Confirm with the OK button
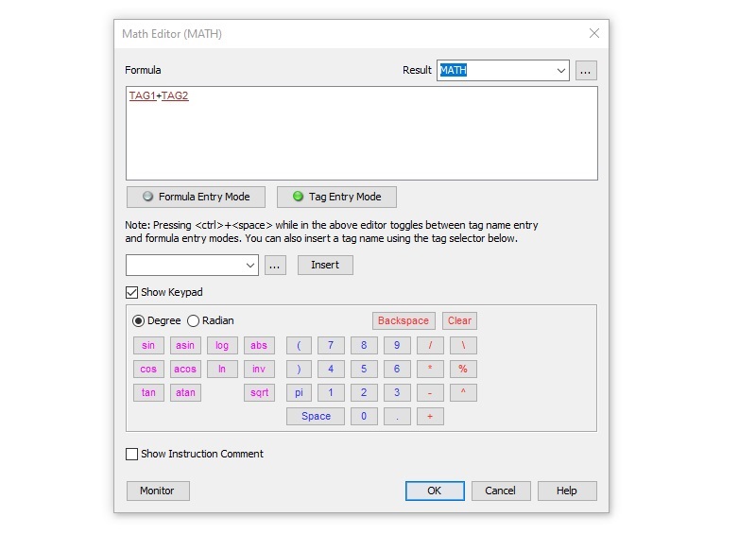 [435, 491]
